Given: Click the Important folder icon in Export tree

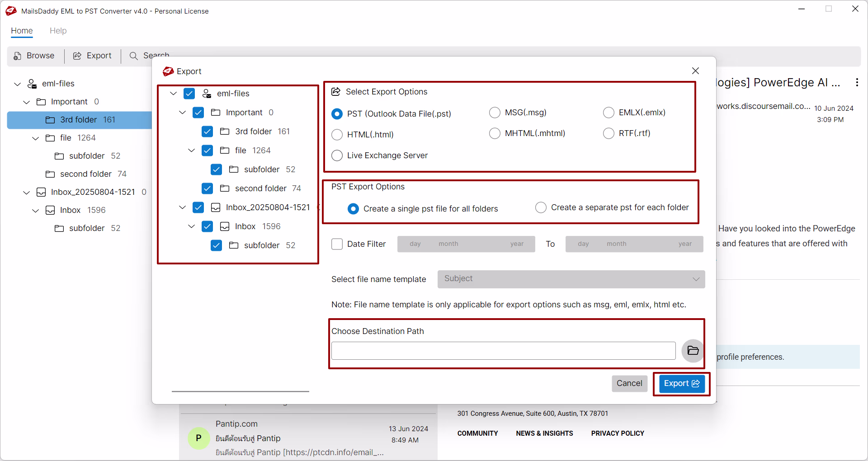Looking at the screenshot, I should pos(216,113).
